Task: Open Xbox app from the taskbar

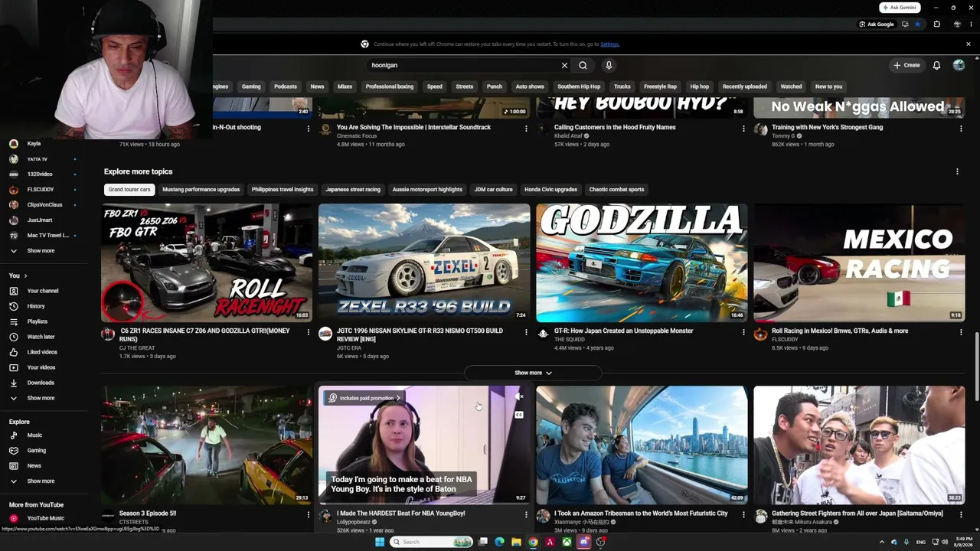Action: 567,542
